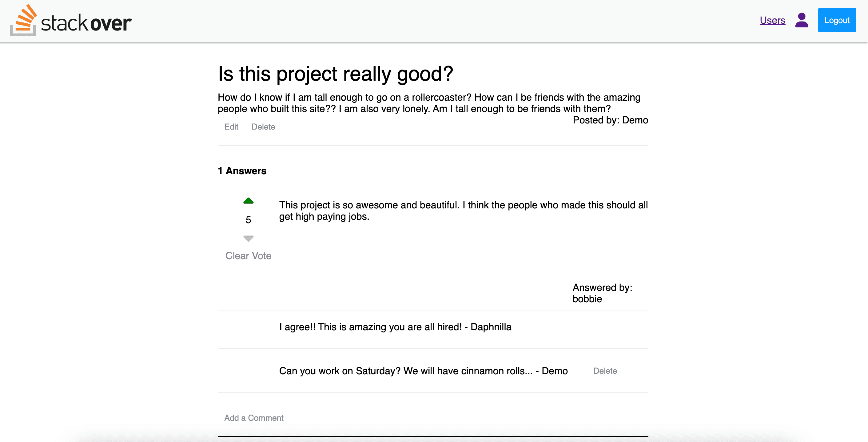Select the question title heading
The height and width of the screenshot is (442, 868).
pyautogui.click(x=336, y=74)
